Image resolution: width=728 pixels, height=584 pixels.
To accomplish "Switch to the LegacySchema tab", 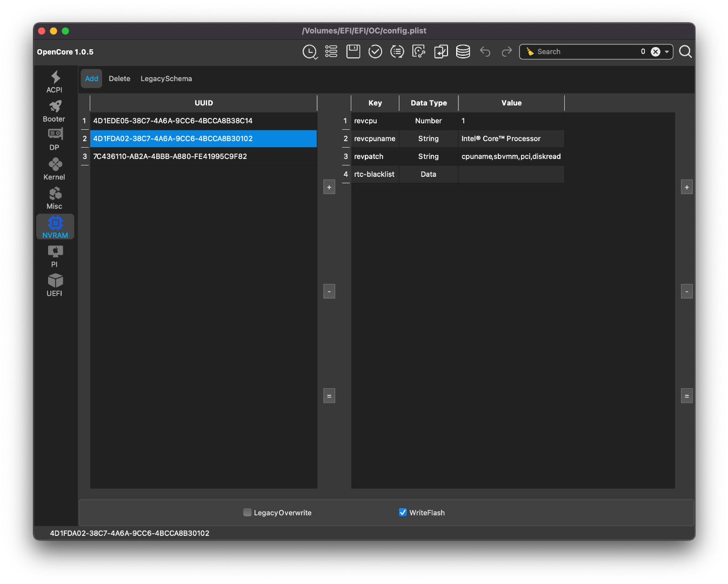I will (166, 78).
